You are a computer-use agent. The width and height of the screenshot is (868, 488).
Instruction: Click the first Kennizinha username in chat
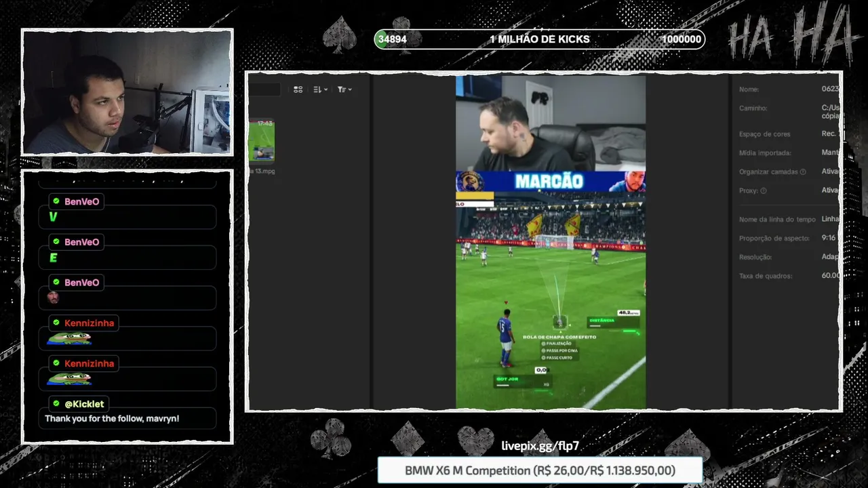click(x=90, y=323)
